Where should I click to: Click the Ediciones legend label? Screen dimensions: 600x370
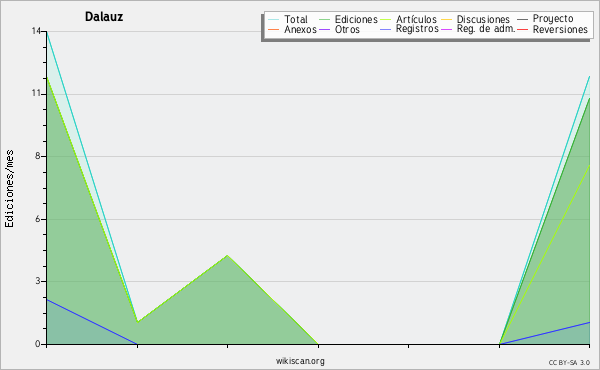(x=356, y=19)
